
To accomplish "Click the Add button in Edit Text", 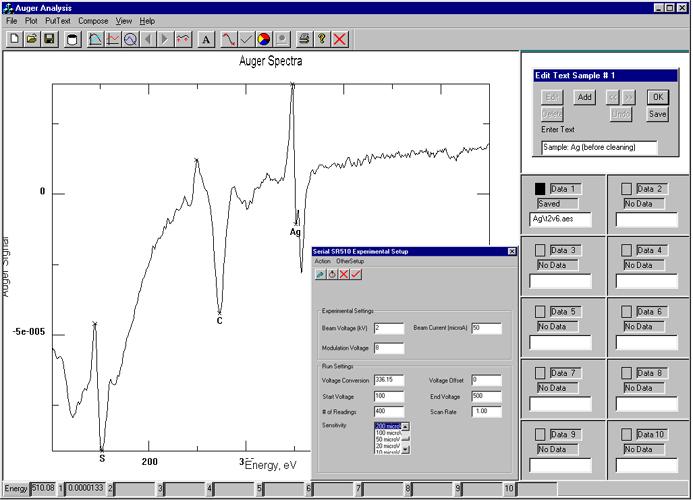I will pyautogui.click(x=585, y=97).
